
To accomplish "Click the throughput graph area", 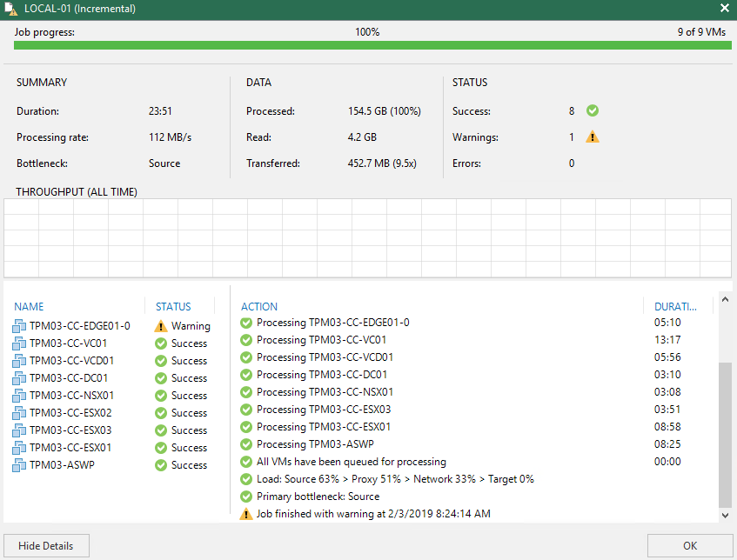I will coord(367,238).
